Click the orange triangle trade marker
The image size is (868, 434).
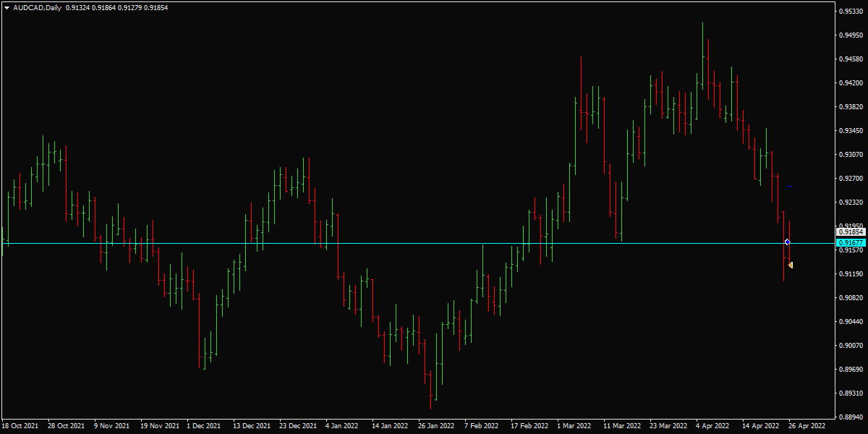pyautogui.click(x=791, y=265)
